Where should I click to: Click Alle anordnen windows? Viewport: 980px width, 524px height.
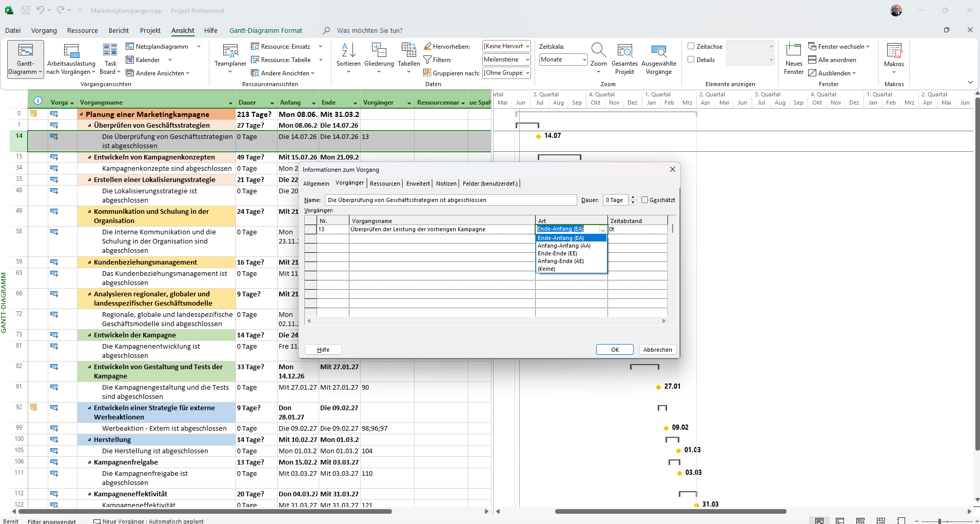coord(832,60)
